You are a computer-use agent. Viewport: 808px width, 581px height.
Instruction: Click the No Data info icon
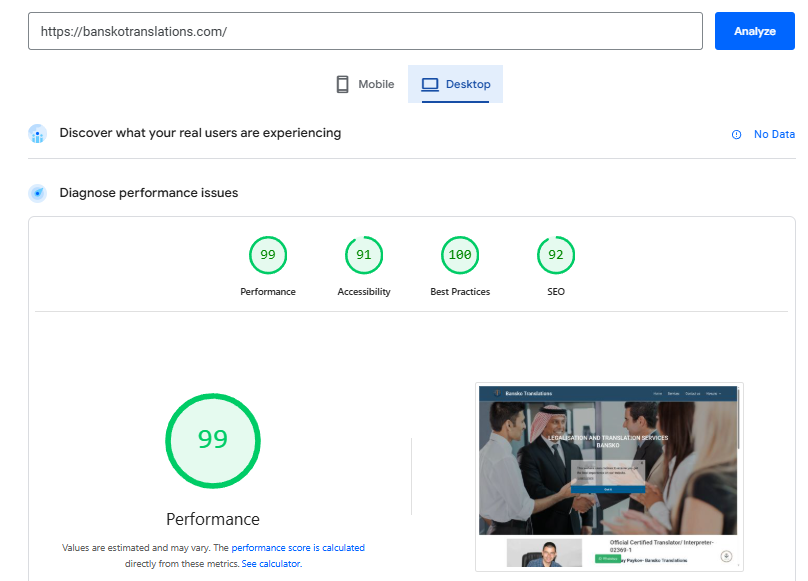(x=736, y=135)
